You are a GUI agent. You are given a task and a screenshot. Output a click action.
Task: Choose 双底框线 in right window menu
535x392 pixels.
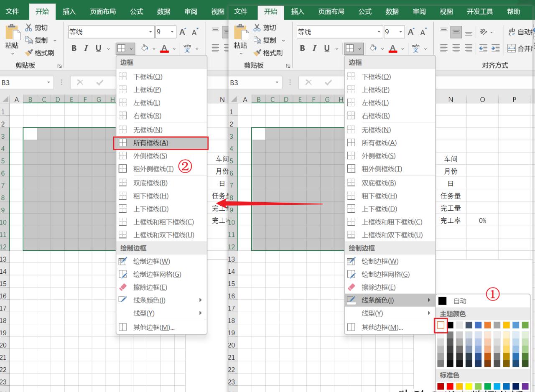pos(390,183)
